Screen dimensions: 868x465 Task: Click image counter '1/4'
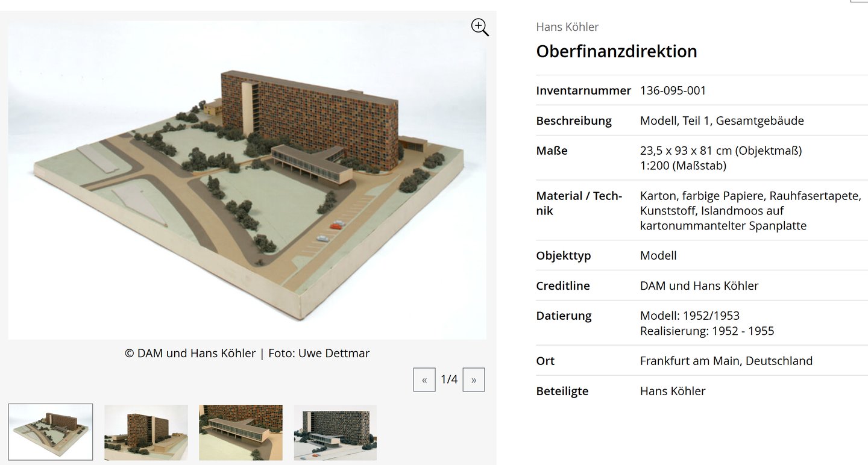click(449, 379)
